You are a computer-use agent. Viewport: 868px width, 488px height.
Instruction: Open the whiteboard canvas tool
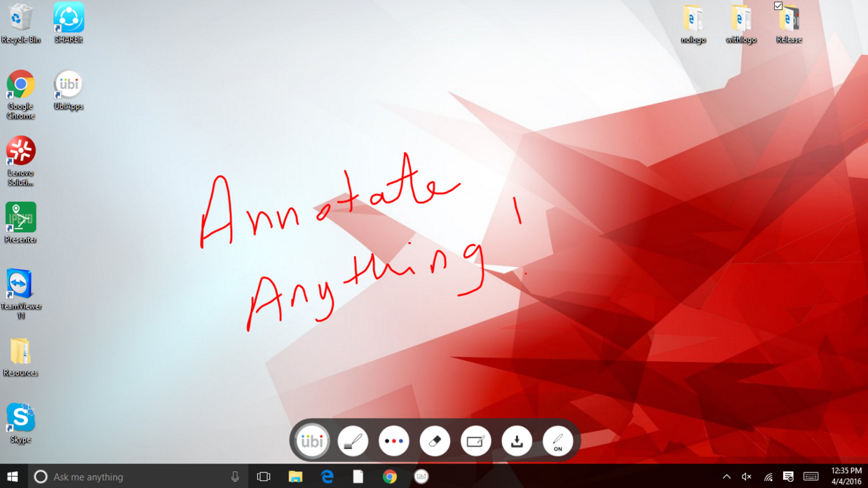pyautogui.click(x=475, y=441)
